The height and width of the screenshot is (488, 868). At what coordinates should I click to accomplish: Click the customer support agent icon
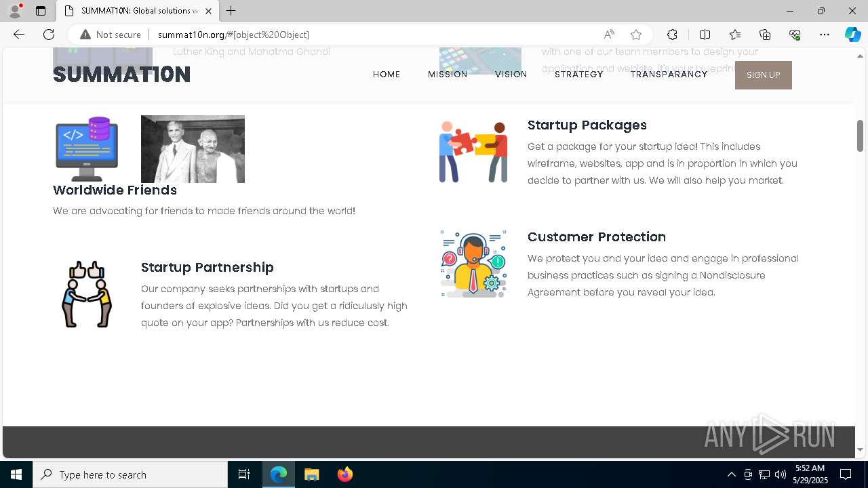[x=473, y=264]
